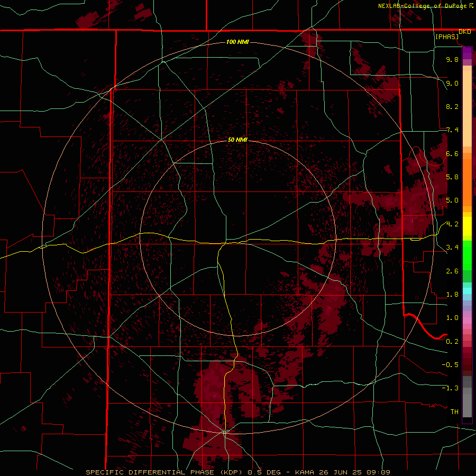Image resolution: width=476 pixels, height=476 pixels.
Task: Click the 7.4 value on the color scale
Action: (x=452, y=130)
